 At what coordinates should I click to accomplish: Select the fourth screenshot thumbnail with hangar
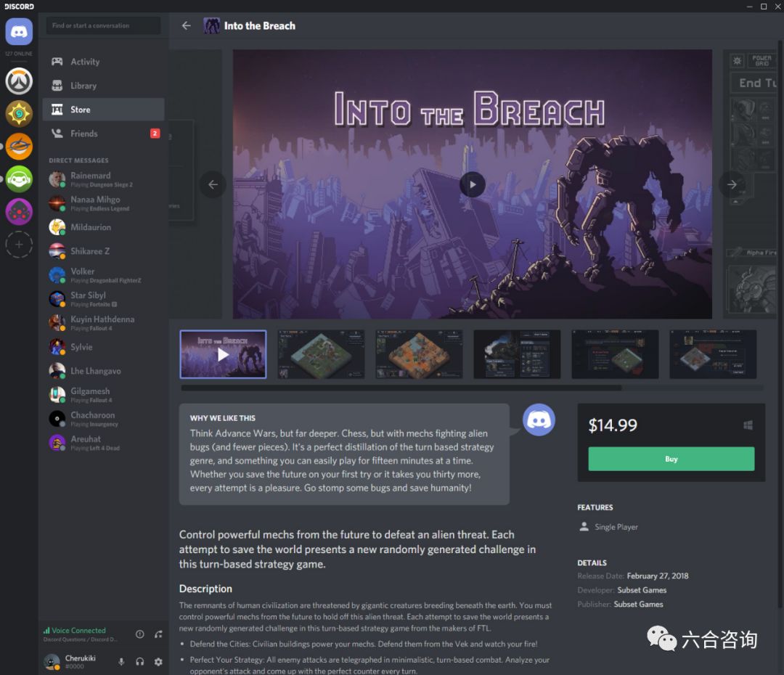[x=517, y=354]
